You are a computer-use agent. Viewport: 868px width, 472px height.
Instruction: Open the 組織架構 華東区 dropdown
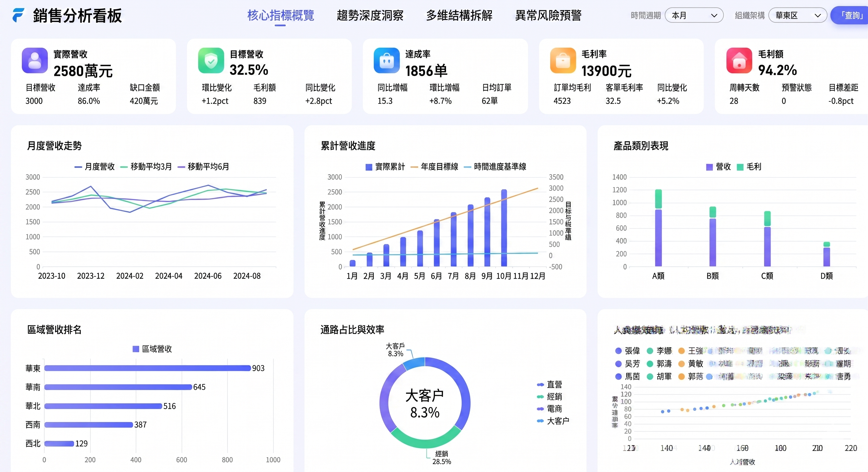pyautogui.click(x=797, y=15)
